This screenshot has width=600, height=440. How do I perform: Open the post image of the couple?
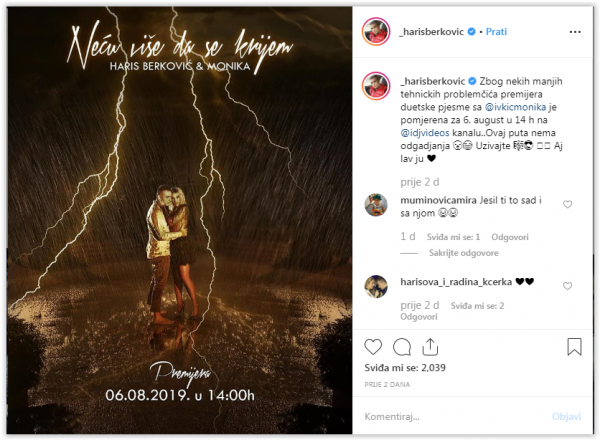click(179, 220)
